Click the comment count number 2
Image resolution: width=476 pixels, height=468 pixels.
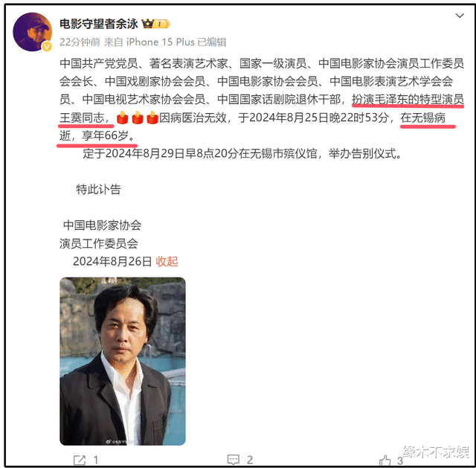(x=250, y=460)
